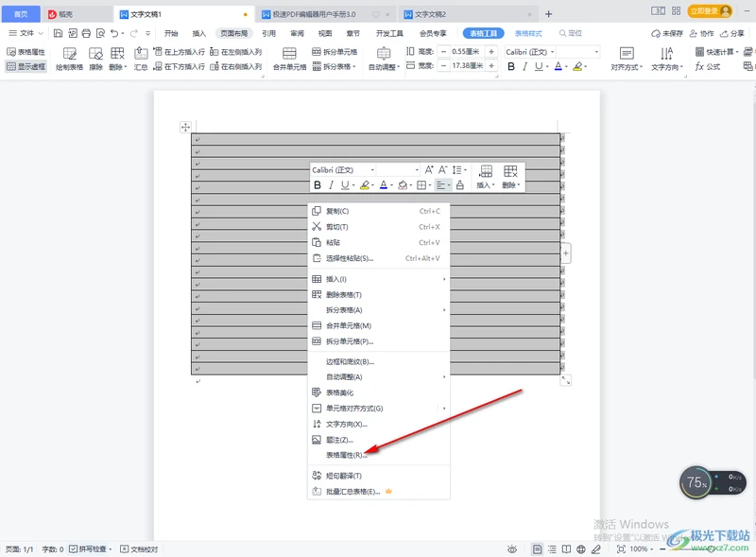Click the 汇总 summary icon
Screen dimensions: 756x557
pyautogui.click(x=140, y=59)
